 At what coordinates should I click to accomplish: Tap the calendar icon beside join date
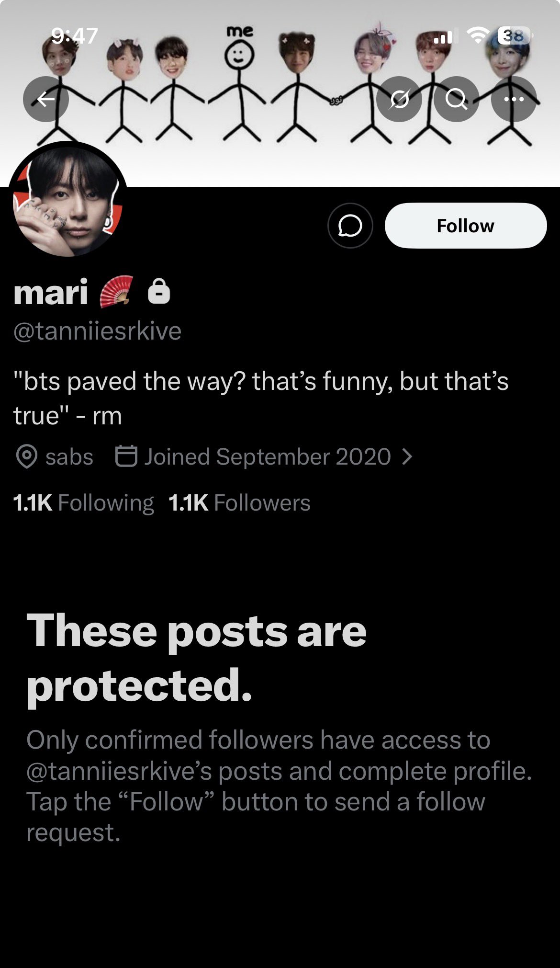(x=126, y=456)
